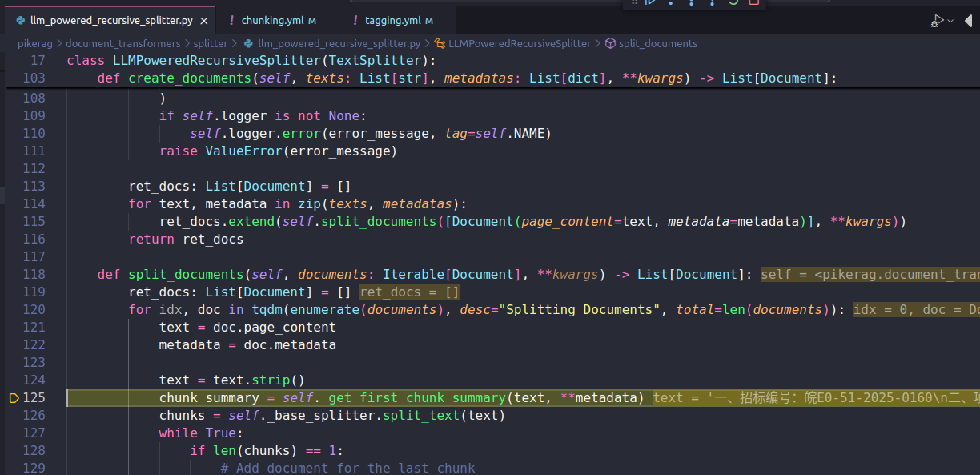980x475 pixels.
Task: Click LLMPoweredRecursiveSplitter in the breadcrumb bar
Action: (x=520, y=43)
